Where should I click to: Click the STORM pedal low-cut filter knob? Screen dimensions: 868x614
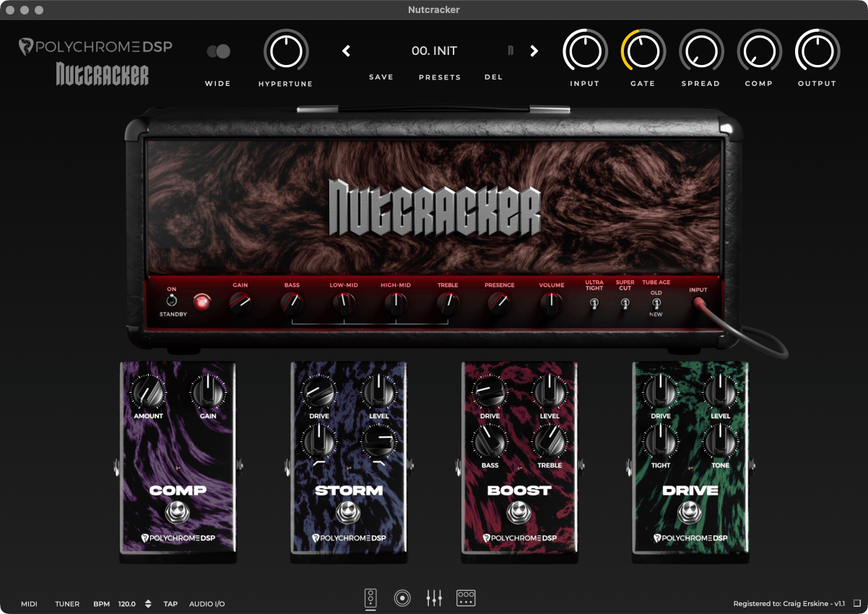[x=319, y=441]
